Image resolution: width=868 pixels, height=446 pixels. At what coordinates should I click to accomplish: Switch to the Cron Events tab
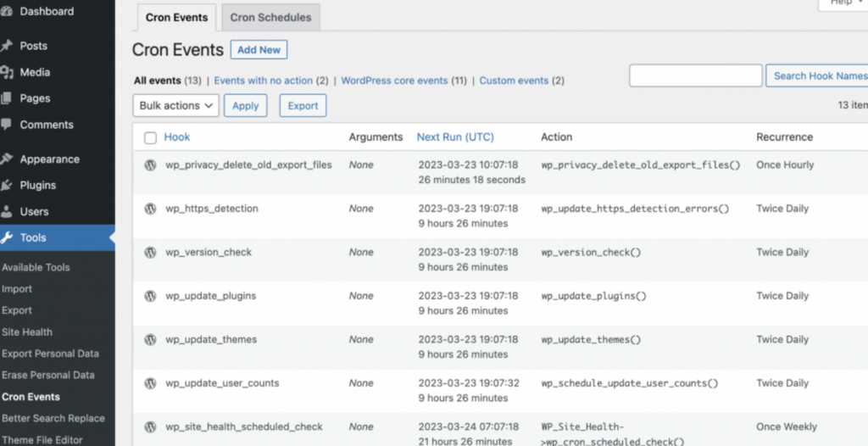[x=176, y=17]
